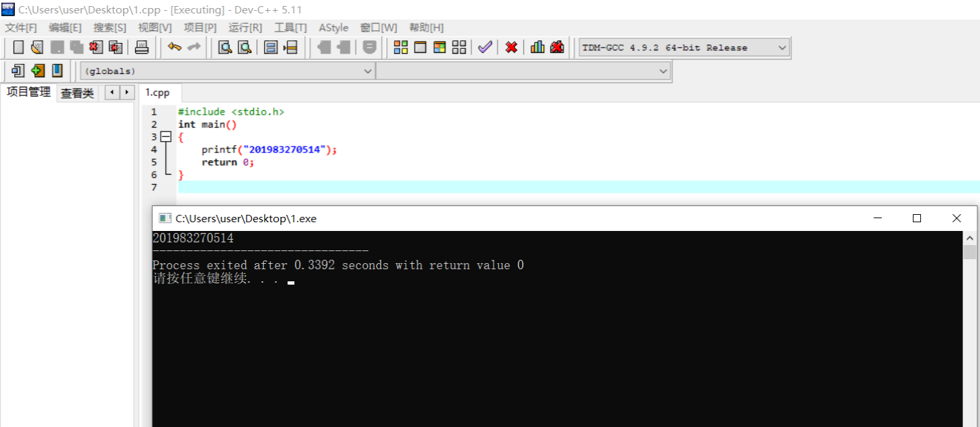Click the Dev-C++ title bar app icon
Screen dimensions: 980x427
point(8,9)
